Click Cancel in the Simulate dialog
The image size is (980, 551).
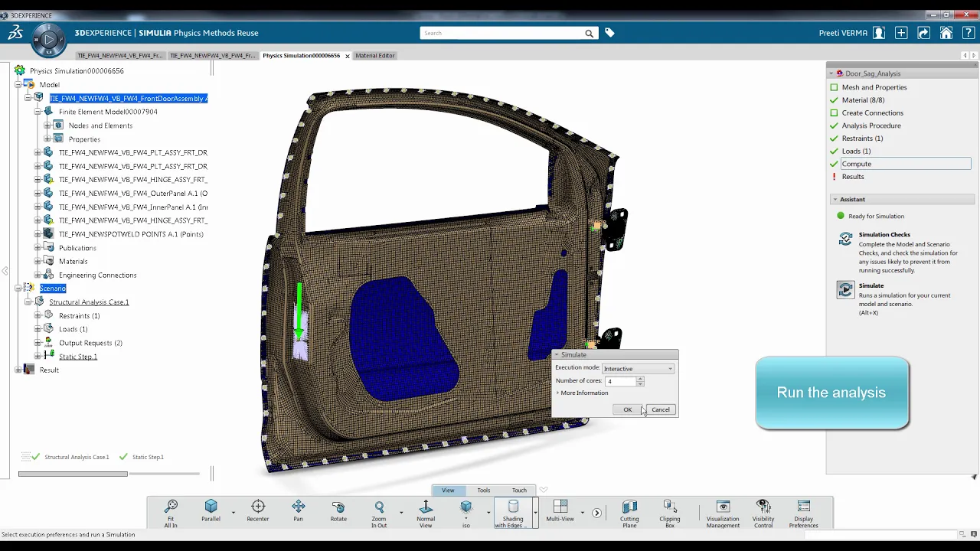tap(660, 409)
